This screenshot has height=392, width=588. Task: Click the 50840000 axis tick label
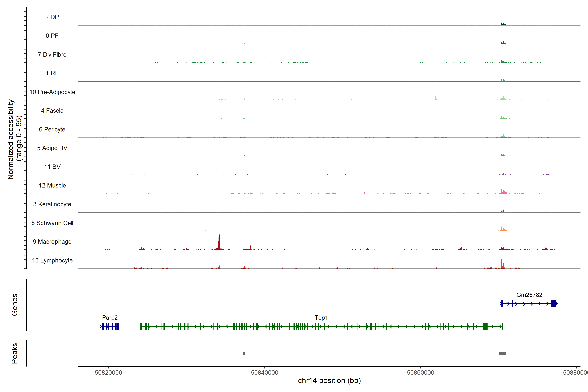click(x=264, y=373)
